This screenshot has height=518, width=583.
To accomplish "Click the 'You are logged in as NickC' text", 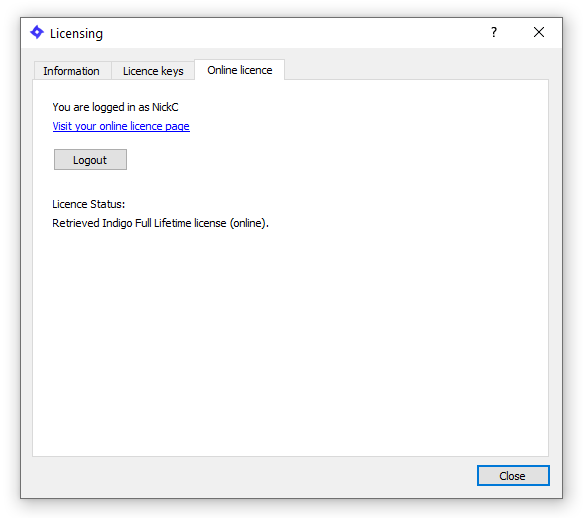I will pyautogui.click(x=115, y=107).
